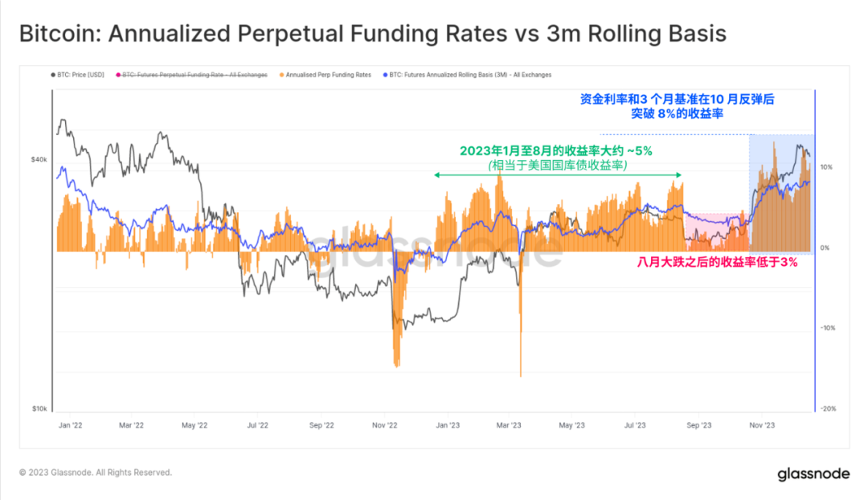
Task: Click the pink shaded August sell-off region
Action: 715,232
